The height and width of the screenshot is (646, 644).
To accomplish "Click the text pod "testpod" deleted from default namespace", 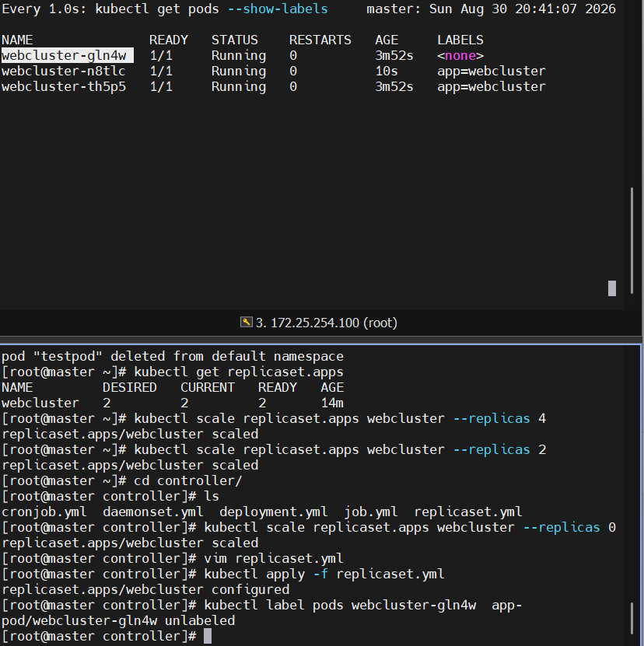I will click(173, 356).
